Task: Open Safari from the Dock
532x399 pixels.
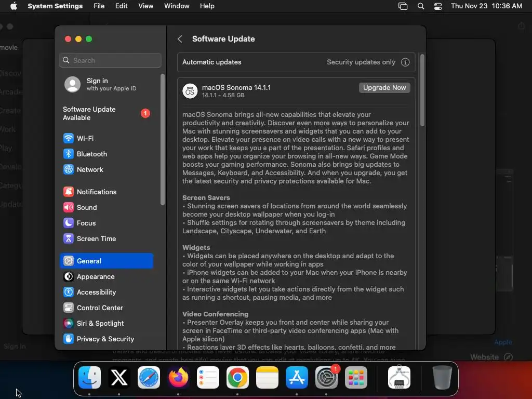Action: pos(149,377)
